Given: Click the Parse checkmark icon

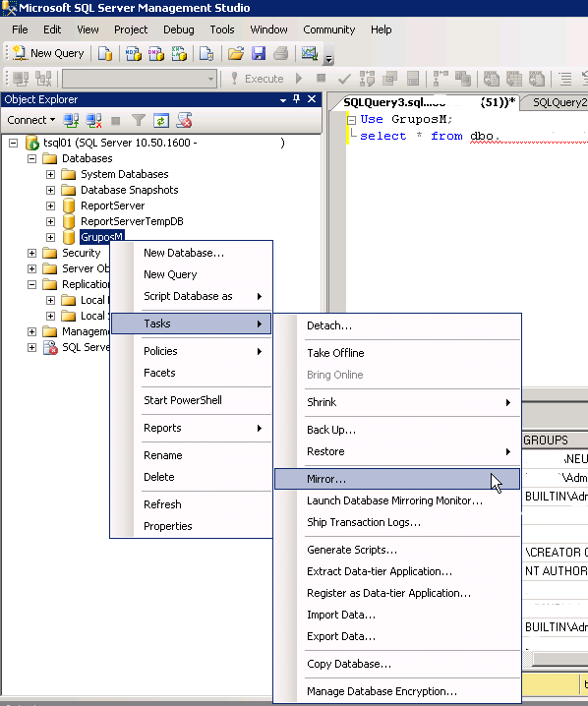Looking at the screenshot, I should click(x=344, y=80).
